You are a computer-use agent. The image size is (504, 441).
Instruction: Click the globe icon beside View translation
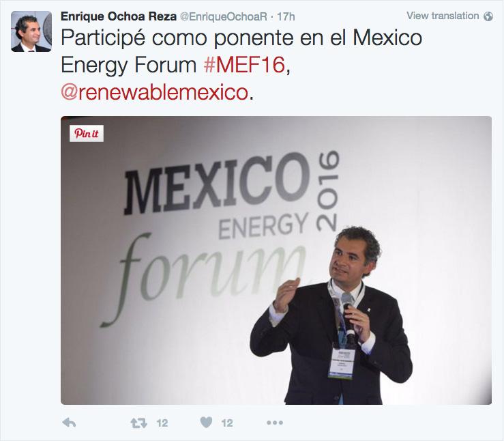tap(488, 16)
